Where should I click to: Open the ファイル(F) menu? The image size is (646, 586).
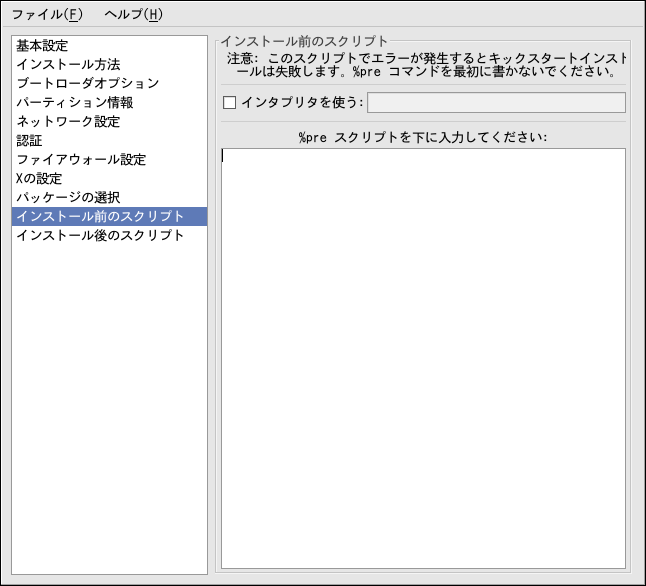pos(47,15)
